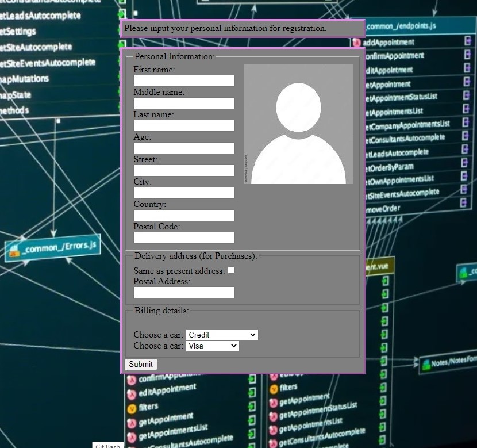
Task: Click the red icon beside editAppointment
Action: pos(131,393)
